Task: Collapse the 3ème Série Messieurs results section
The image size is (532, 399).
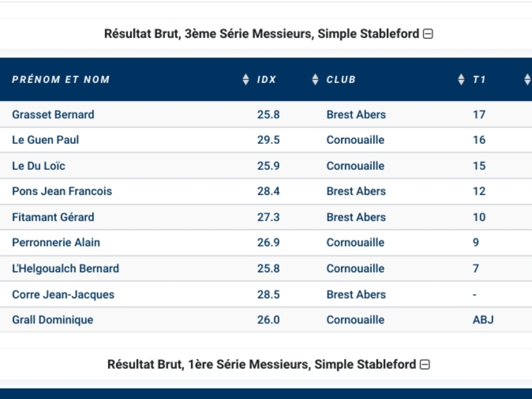Action: point(428,34)
